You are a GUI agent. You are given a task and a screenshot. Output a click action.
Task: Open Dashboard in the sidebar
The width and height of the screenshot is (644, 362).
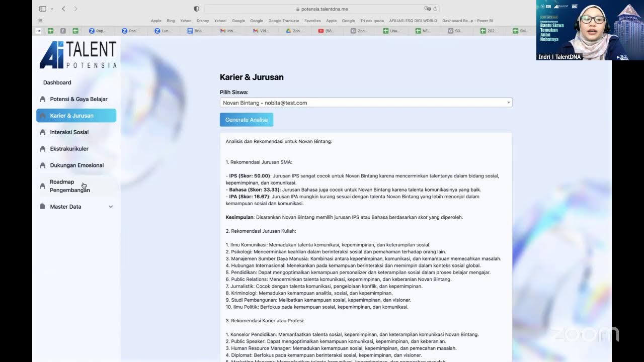[x=57, y=82]
